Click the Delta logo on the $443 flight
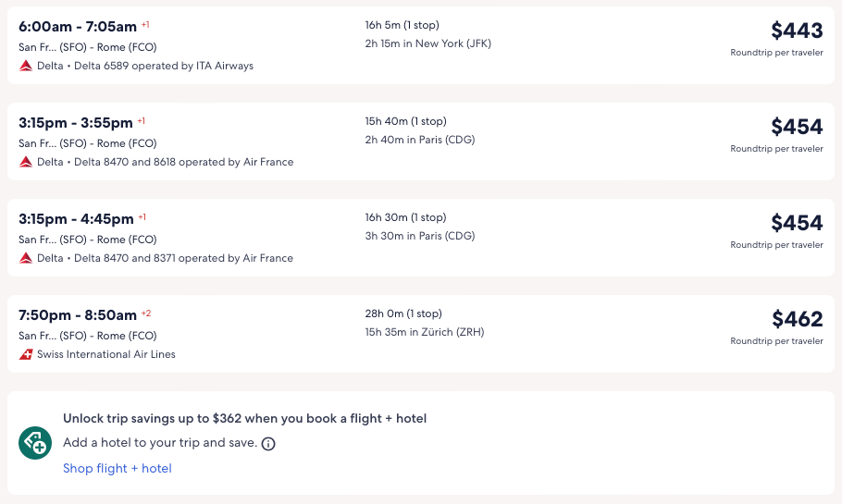The height and width of the screenshot is (504, 842). click(26, 66)
